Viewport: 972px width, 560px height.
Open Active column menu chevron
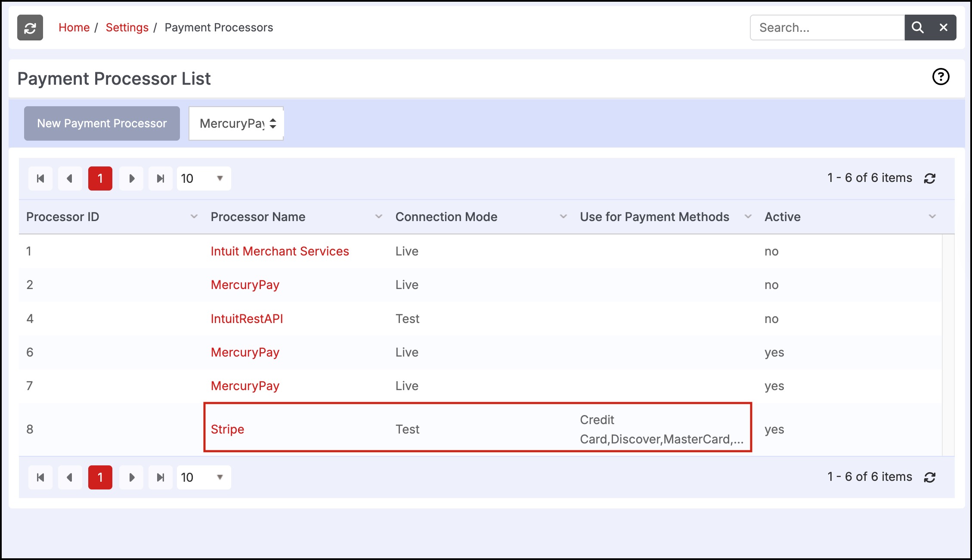tap(932, 217)
